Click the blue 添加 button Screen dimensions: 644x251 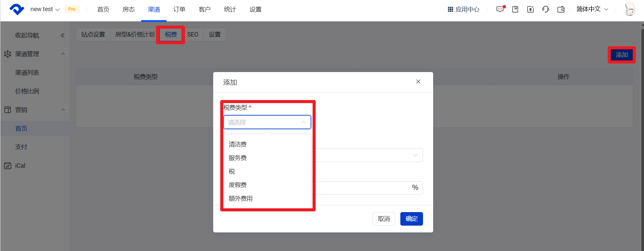pyautogui.click(x=622, y=55)
